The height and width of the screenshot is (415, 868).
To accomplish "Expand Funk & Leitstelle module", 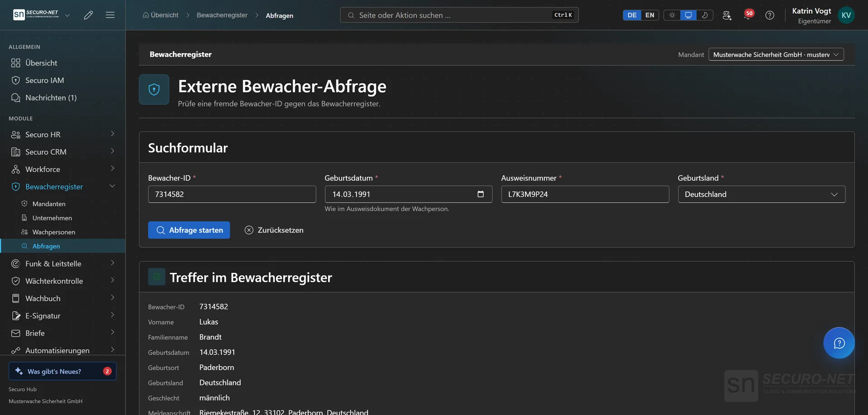I will [63, 263].
